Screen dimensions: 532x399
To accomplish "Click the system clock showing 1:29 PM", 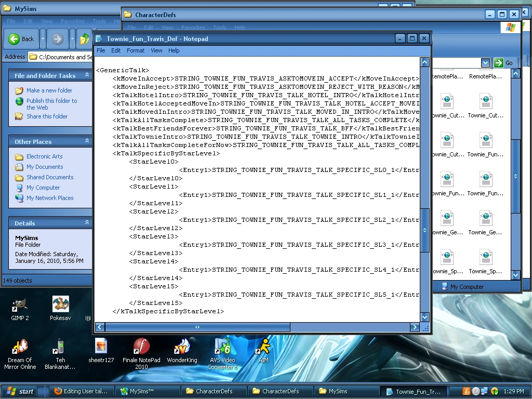I will click(x=514, y=391).
